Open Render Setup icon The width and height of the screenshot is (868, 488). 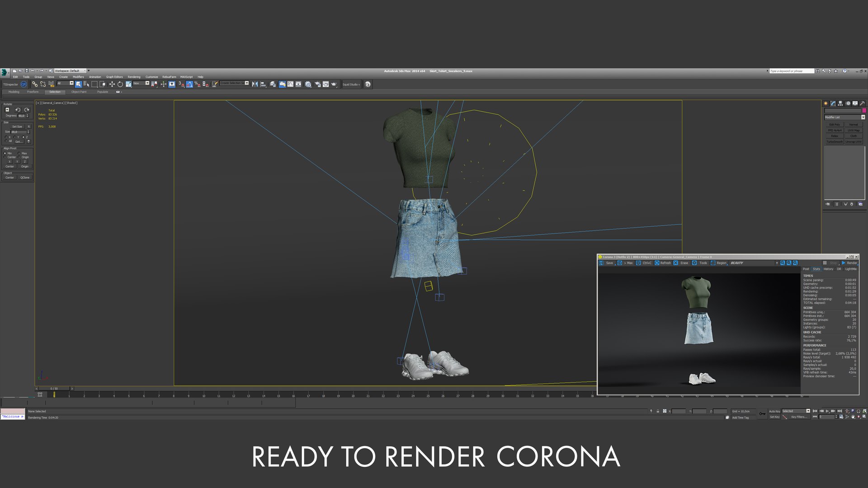pyautogui.click(x=318, y=84)
